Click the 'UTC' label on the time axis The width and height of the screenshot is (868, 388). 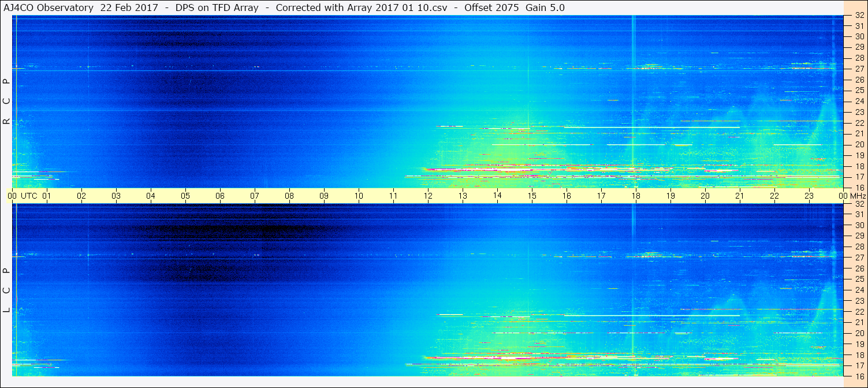[x=29, y=196]
